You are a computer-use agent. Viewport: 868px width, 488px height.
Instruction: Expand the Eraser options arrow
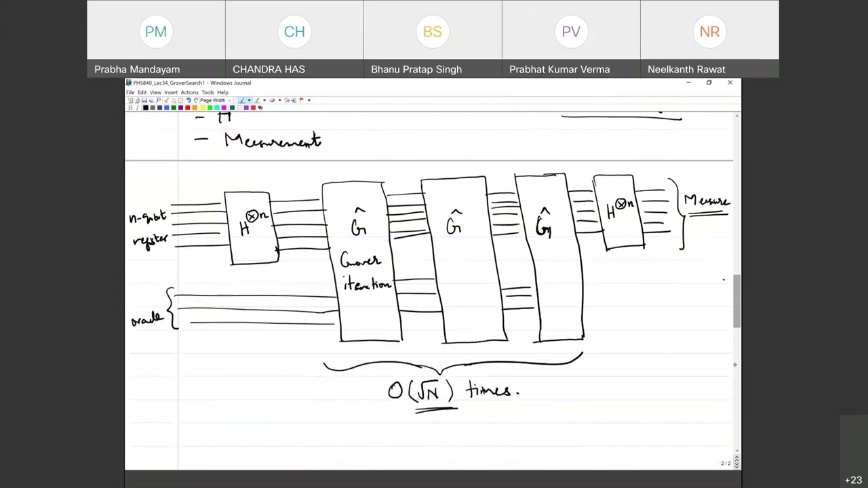279,100
